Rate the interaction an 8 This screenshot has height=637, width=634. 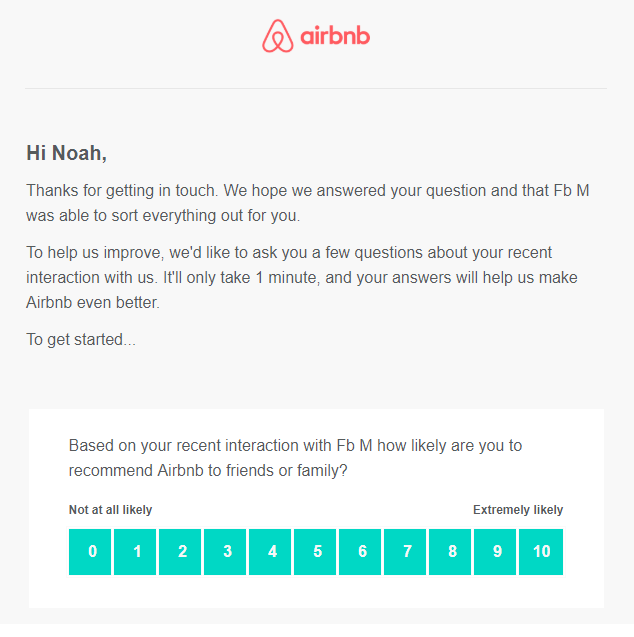[x=452, y=552]
